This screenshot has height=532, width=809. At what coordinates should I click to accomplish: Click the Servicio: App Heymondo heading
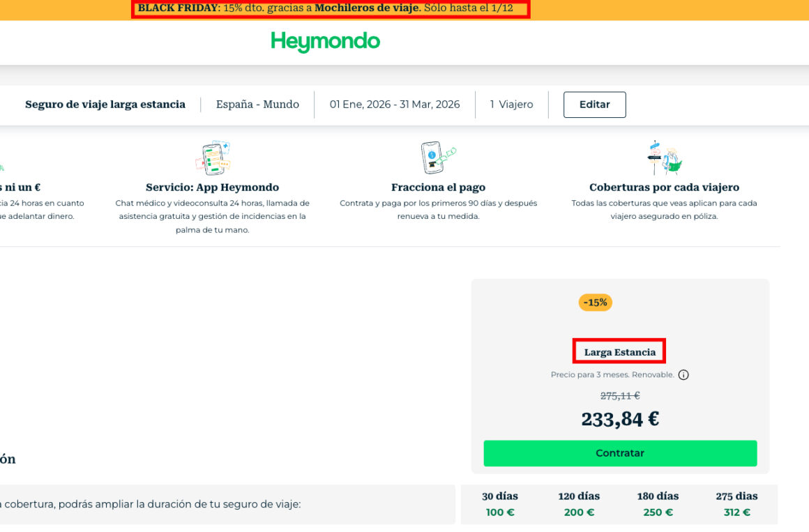click(212, 188)
